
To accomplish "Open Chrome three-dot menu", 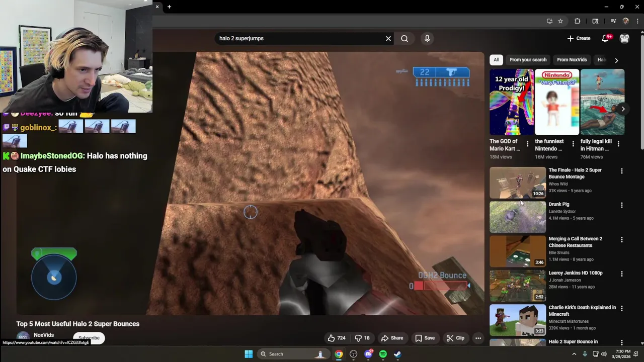I will [637, 21].
